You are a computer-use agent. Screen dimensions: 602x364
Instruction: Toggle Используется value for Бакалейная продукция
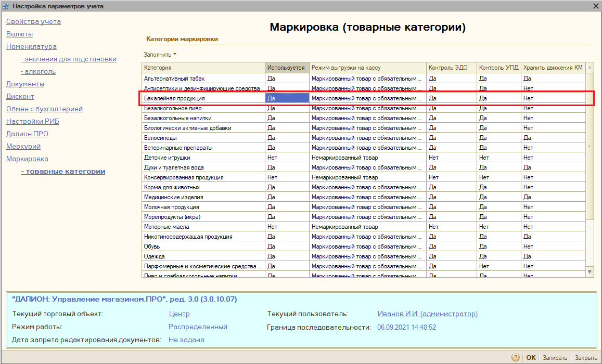pos(287,98)
